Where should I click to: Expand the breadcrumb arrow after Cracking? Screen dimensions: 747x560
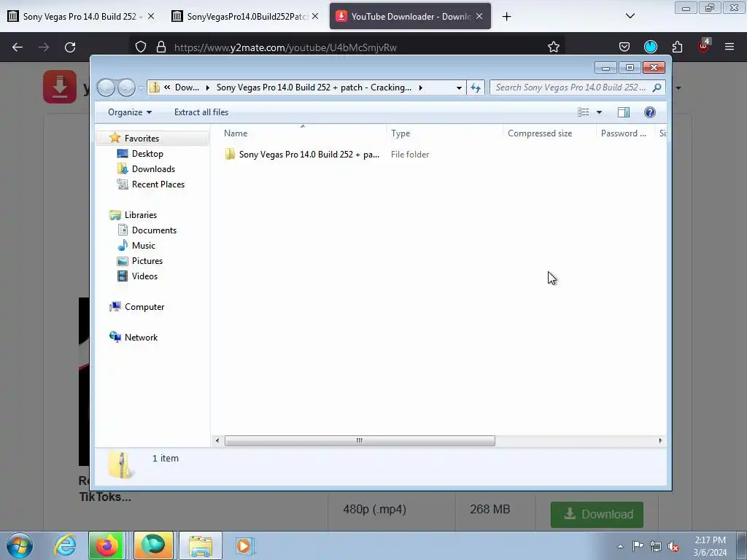point(421,87)
